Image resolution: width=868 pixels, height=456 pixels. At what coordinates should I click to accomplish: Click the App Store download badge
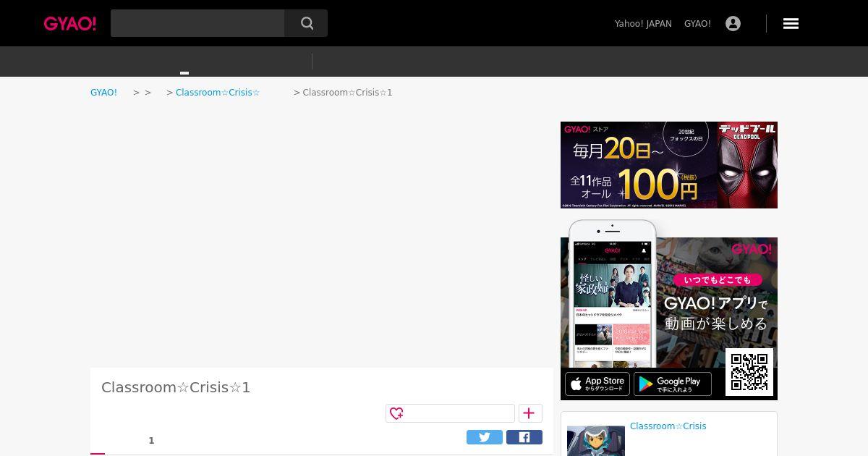[597, 384]
